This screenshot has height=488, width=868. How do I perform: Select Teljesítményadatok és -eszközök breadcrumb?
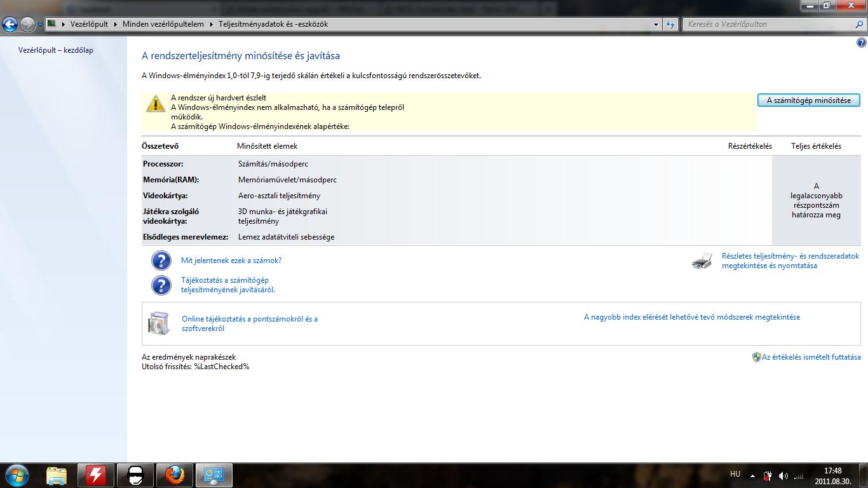[x=273, y=24]
